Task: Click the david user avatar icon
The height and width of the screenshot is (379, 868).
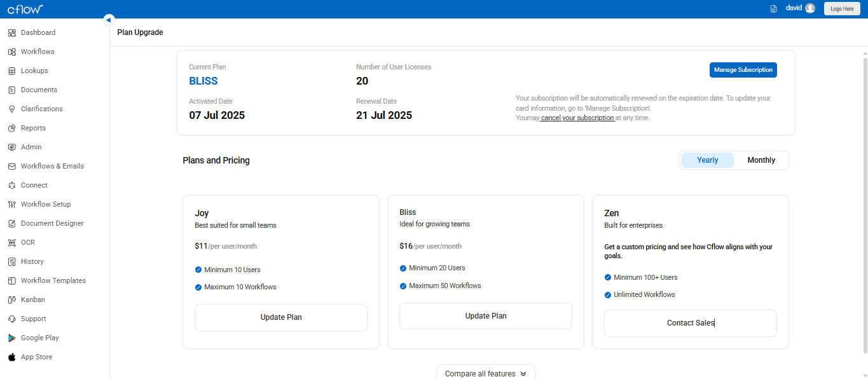Action: (809, 8)
